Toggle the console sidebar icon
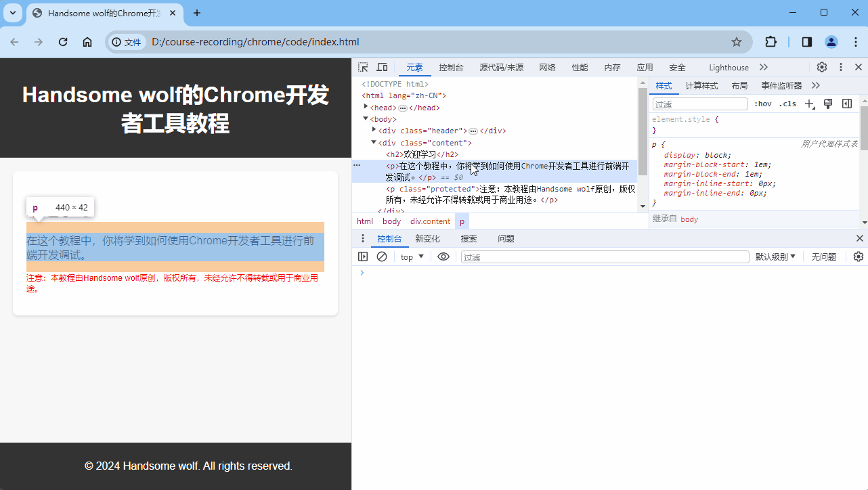868x490 pixels. [363, 257]
